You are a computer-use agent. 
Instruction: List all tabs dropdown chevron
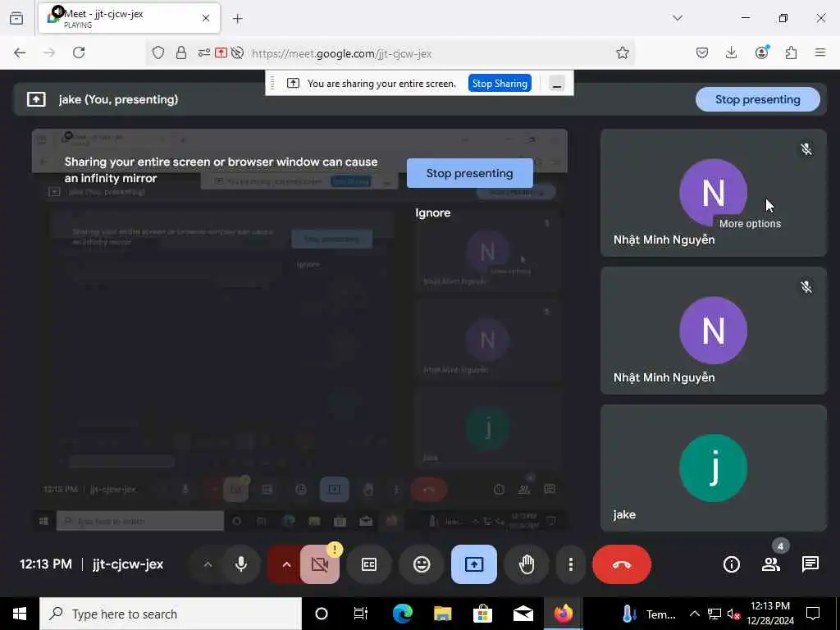(678, 18)
